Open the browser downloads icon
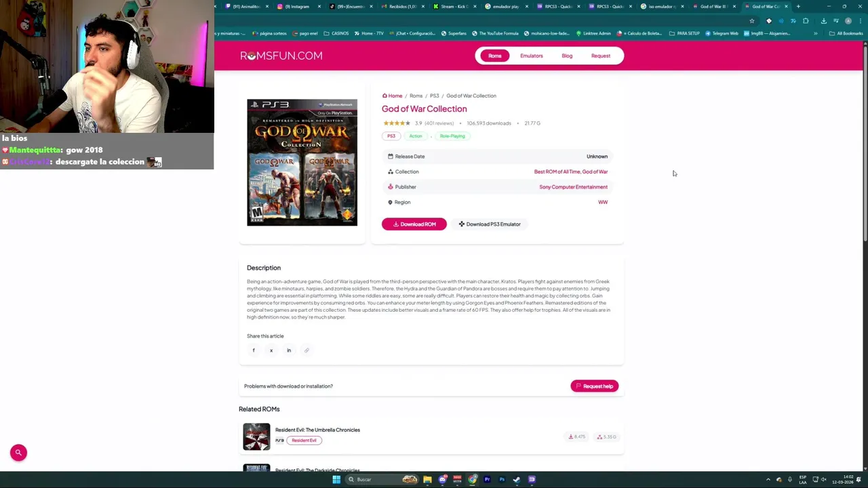This screenshot has width=868, height=488. 824,21
